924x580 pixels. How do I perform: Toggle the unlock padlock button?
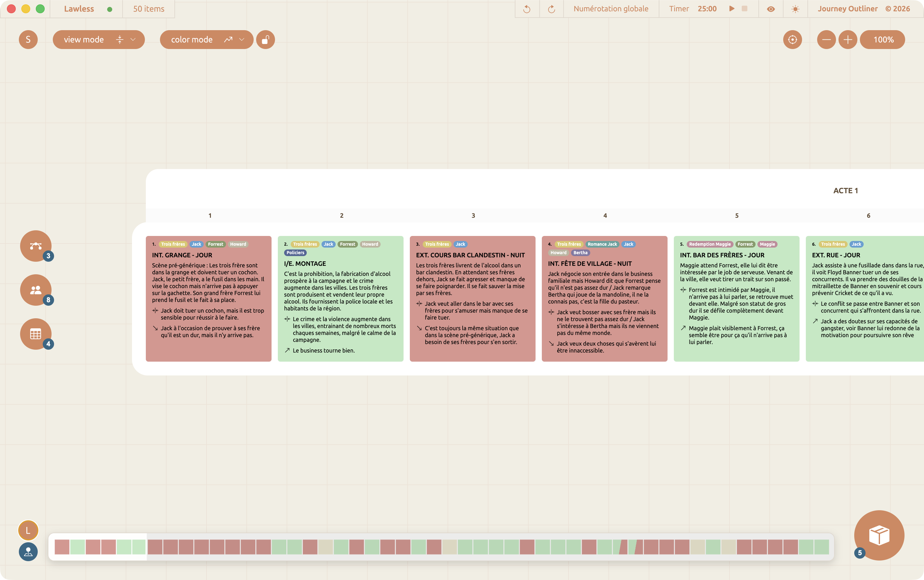pos(266,40)
